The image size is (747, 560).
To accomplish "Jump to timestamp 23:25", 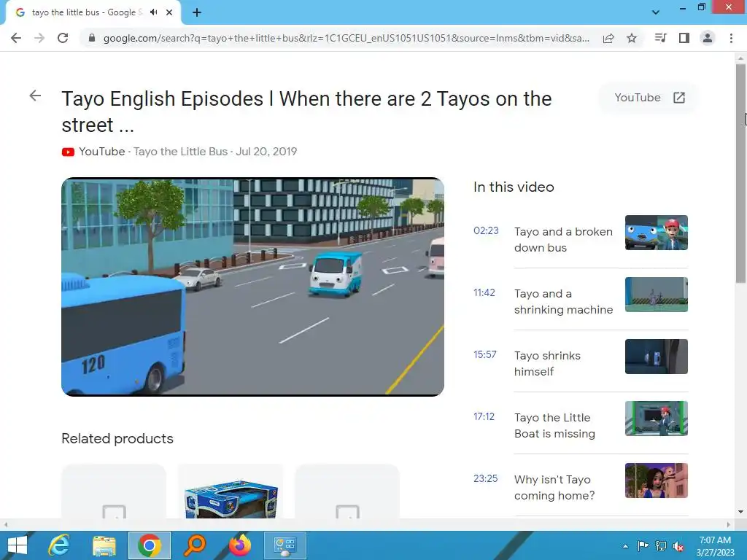I will (485, 478).
